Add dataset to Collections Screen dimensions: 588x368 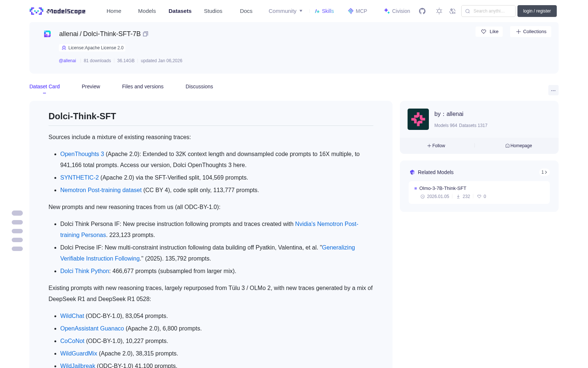531,32
